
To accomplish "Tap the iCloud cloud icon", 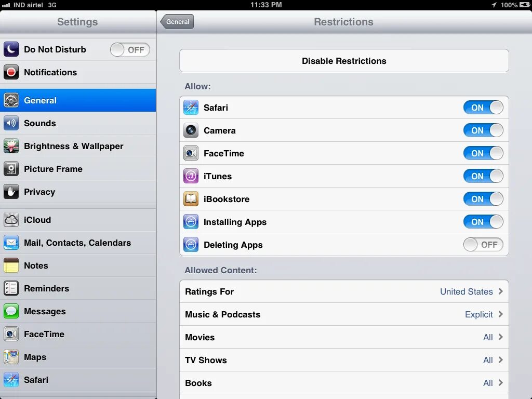I will click(11, 220).
